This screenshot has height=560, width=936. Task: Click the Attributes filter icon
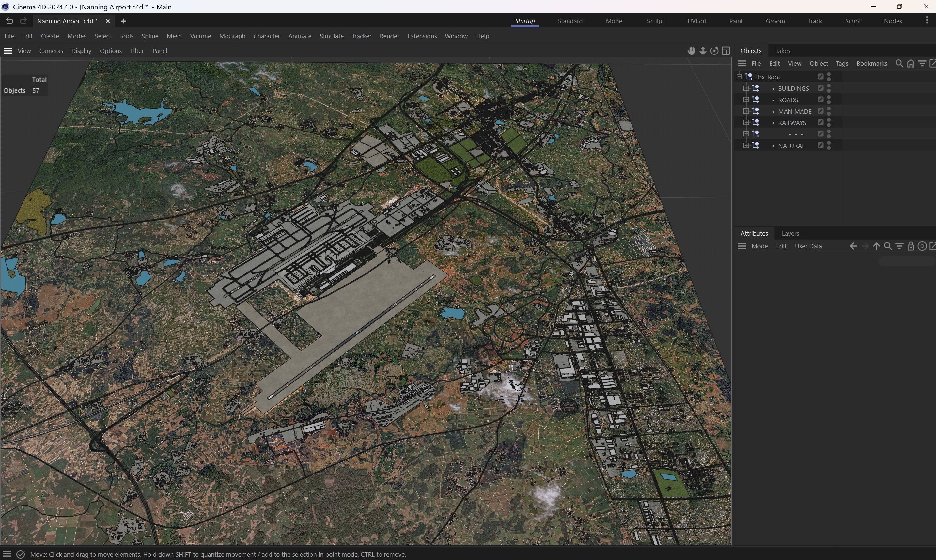(899, 246)
